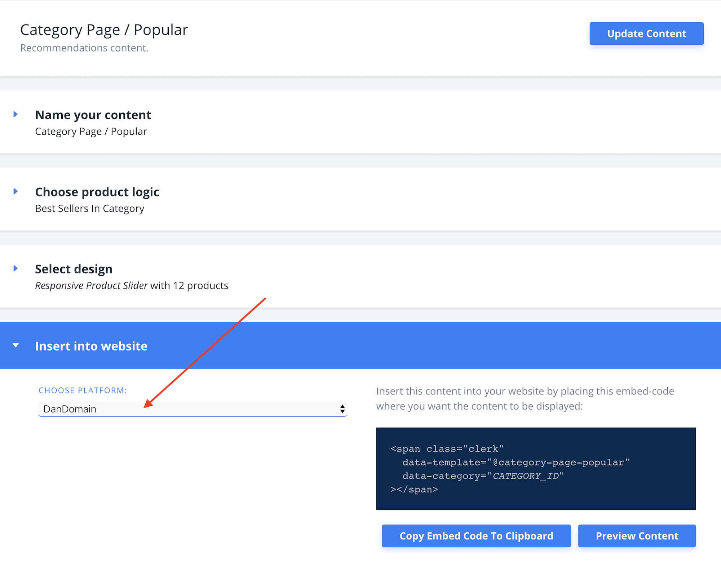The image size is (721, 588).
Task: Click the Insert into website heading
Action: pos(91,346)
